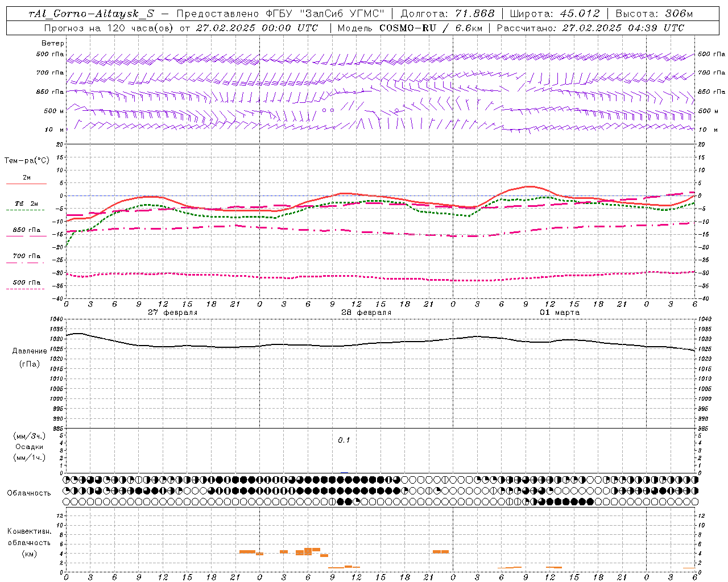Click the Конвективн. облачность label
The image size is (728, 582).
click(30, 537)
